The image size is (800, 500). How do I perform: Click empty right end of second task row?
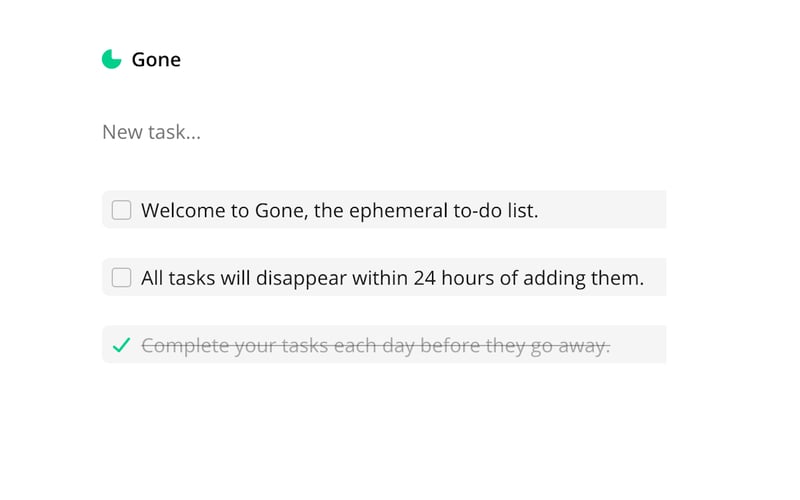[x=656, y=277]
